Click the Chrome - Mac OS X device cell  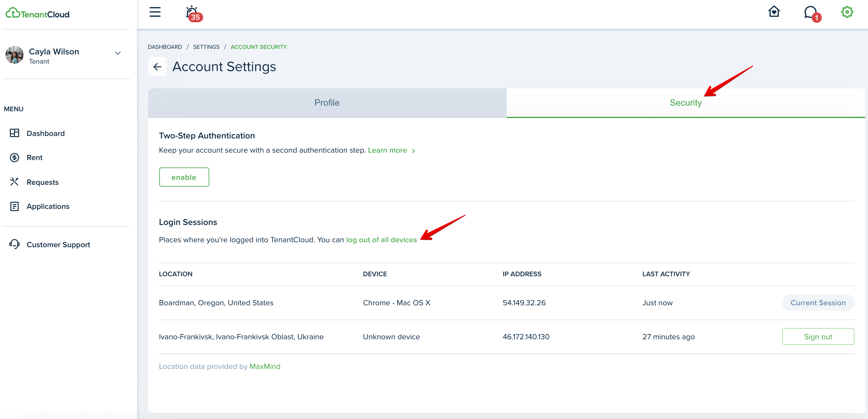397,303
